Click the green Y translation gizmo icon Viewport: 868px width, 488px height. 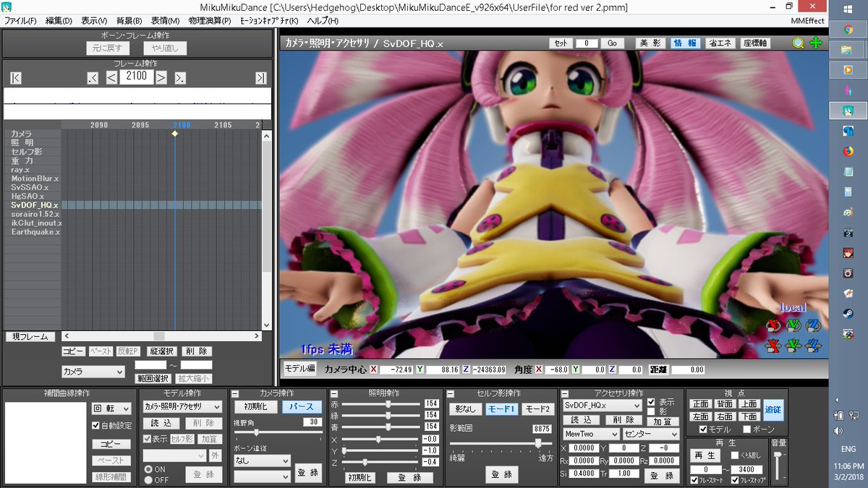point(793,345)
